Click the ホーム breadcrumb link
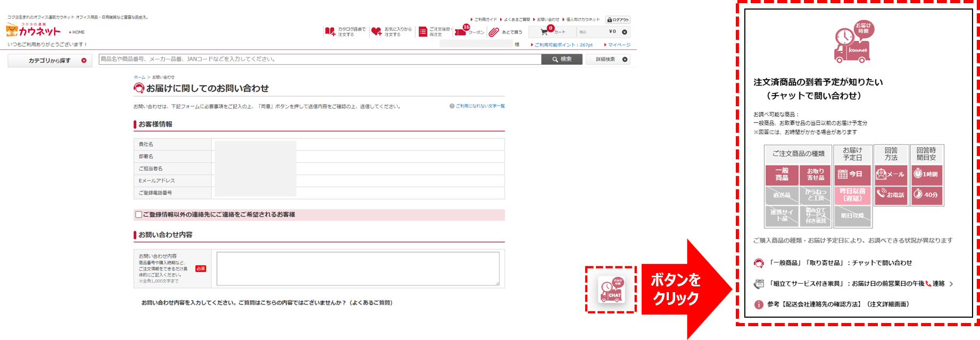The image size is (980, 340). coord(139,78)
